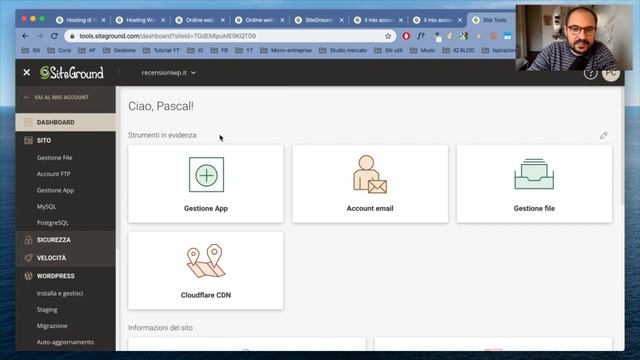Open the Gestione App tool card

(206, 184)
